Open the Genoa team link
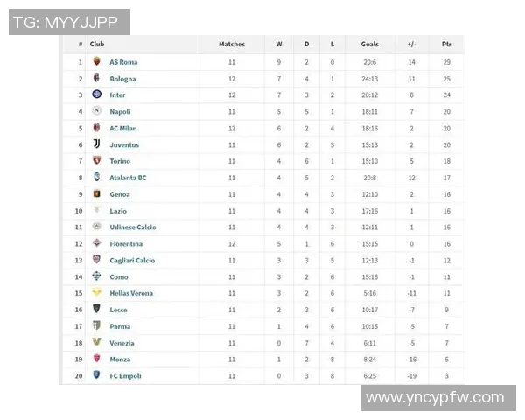The width and height of the screenshot is (525, 420). pyautogui.click(x=119, y=194)
